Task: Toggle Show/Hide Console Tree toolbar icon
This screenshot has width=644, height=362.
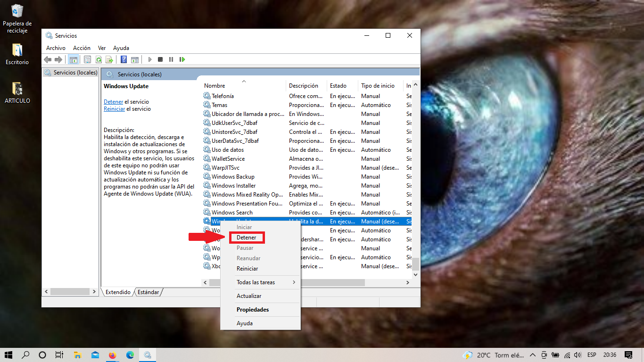Action: point(73,59)
